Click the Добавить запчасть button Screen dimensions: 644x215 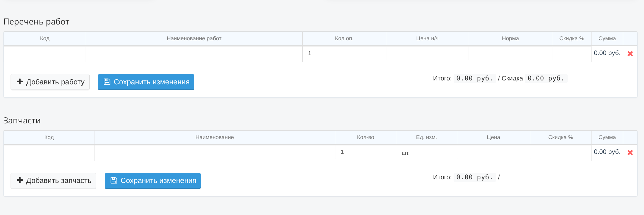tap(53, 181)
